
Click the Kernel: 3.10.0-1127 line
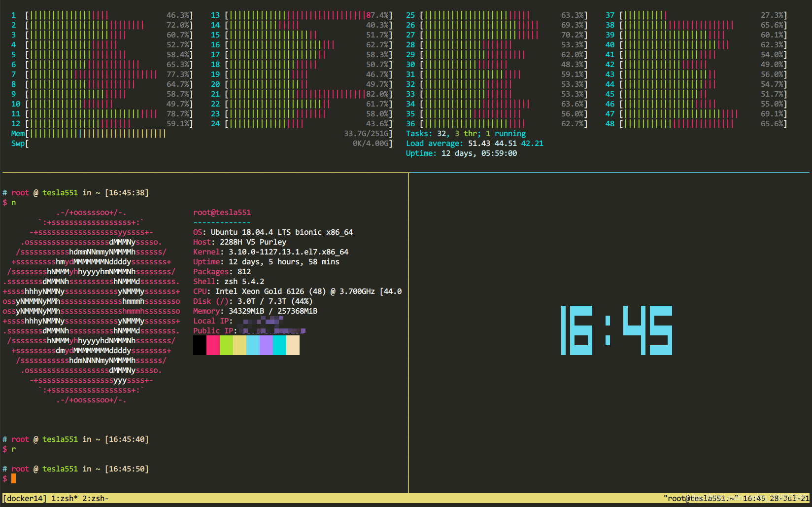tap(271, 252)
